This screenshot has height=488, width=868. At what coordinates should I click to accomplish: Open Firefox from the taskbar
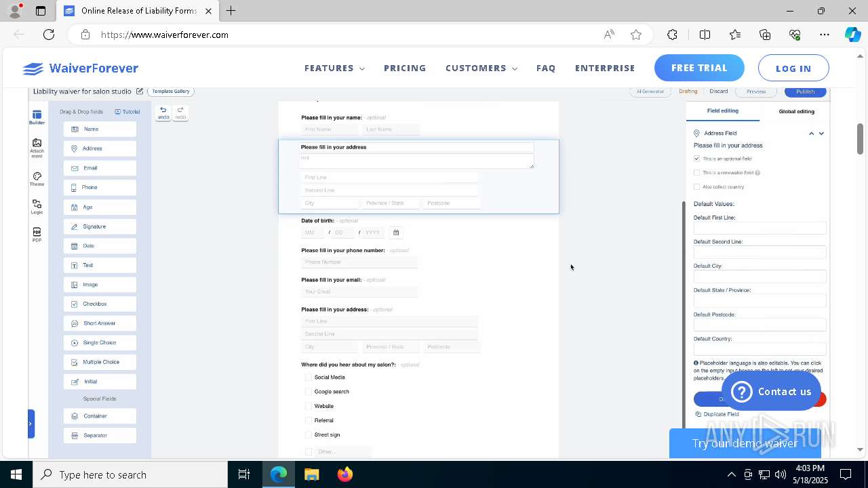345,474
